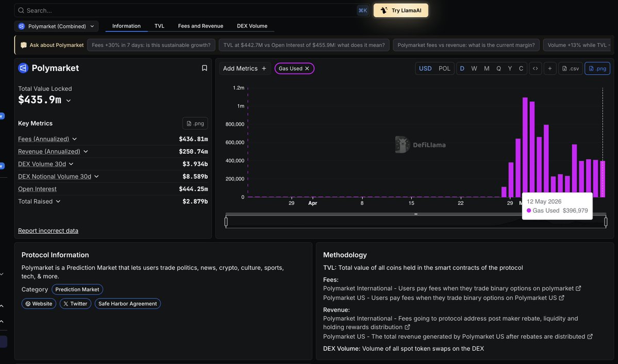Select daily (D) chart grouping
Image resolution: width=618 pixels, height=364 pixels.
[x=462, y=68]
